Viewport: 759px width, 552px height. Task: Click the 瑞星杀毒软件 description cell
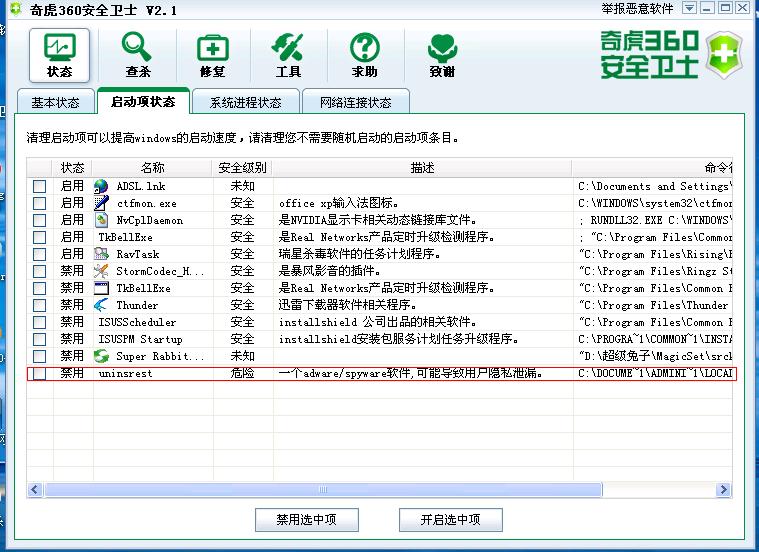[x=359, y=254]
